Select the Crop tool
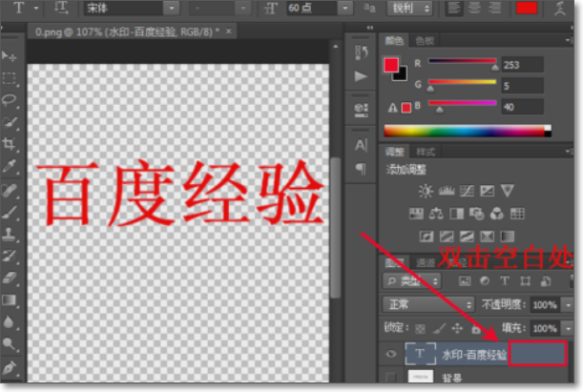The height and width of the screenshot is (392, 583). pyautogui.click(x=9, y=144)
